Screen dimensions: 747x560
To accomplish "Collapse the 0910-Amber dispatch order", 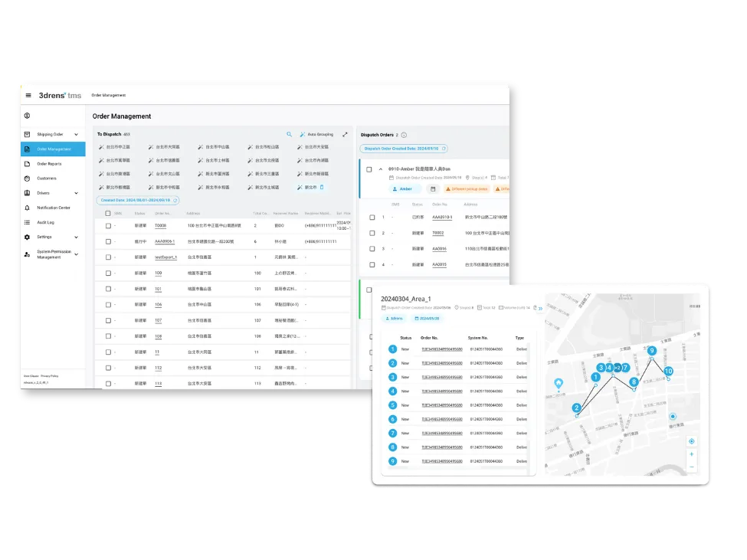I will (x=381, y=169).
